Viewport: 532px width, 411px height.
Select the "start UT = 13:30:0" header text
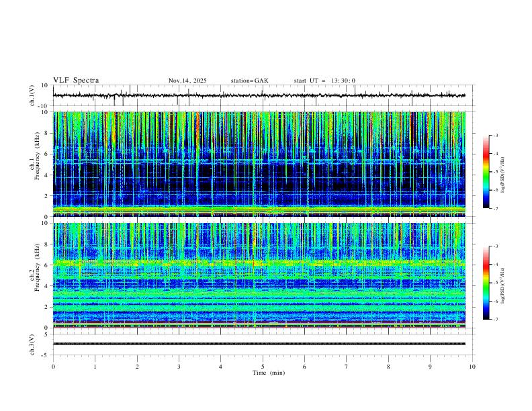pos(324,81)
